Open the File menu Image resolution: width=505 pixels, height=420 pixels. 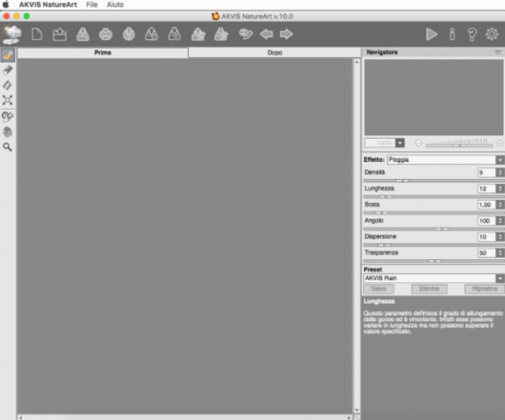pyautogui.click(x=92, y=4)
